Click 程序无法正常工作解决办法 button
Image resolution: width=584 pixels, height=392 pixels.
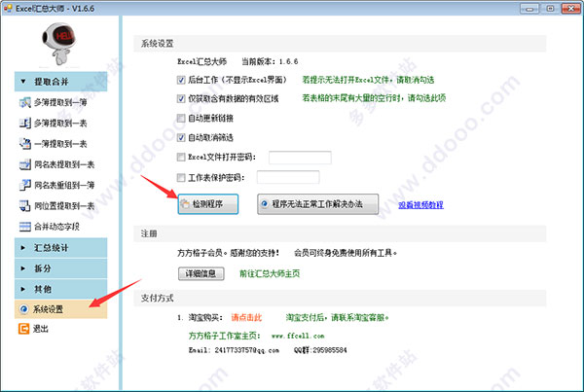(x=317, y=204)
